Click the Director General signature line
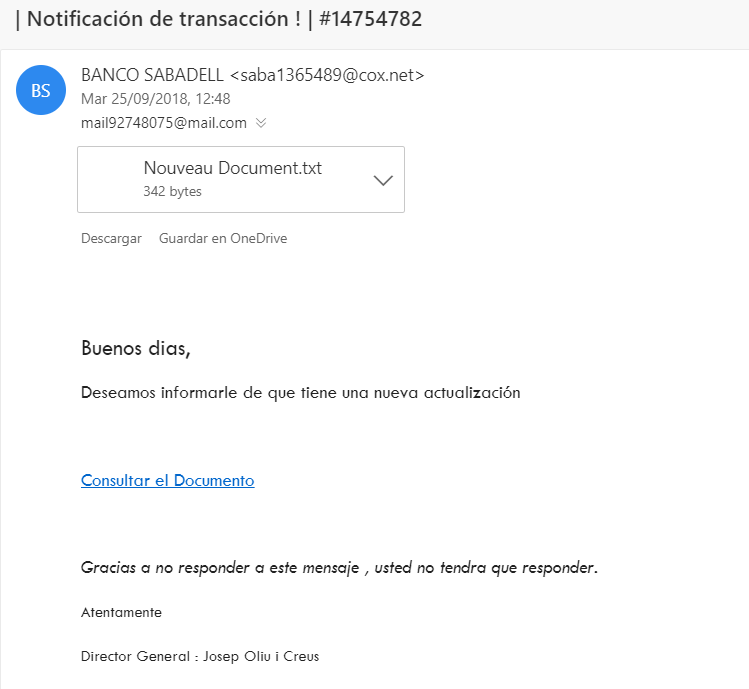Image resolution: width=749 pixels, height=689 pixels. point(200,657)
